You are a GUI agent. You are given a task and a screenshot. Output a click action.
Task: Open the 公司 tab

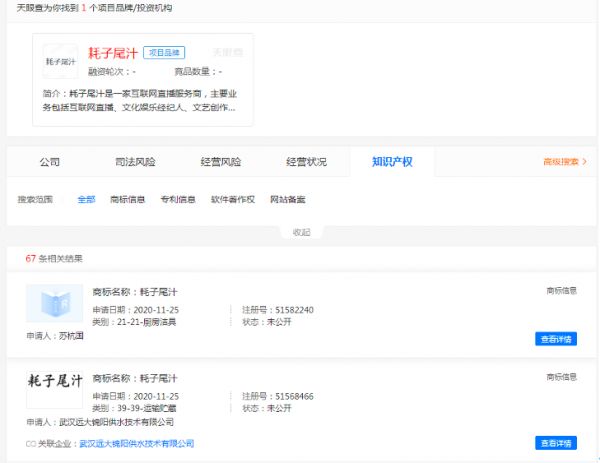tap(50, 161)
